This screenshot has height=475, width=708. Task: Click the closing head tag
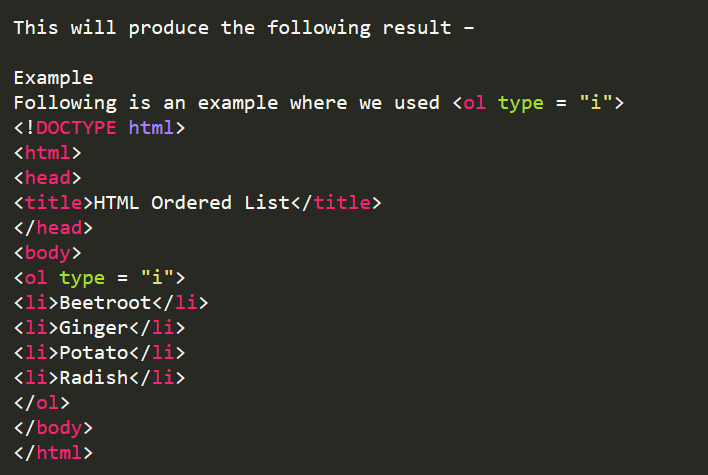53,228
